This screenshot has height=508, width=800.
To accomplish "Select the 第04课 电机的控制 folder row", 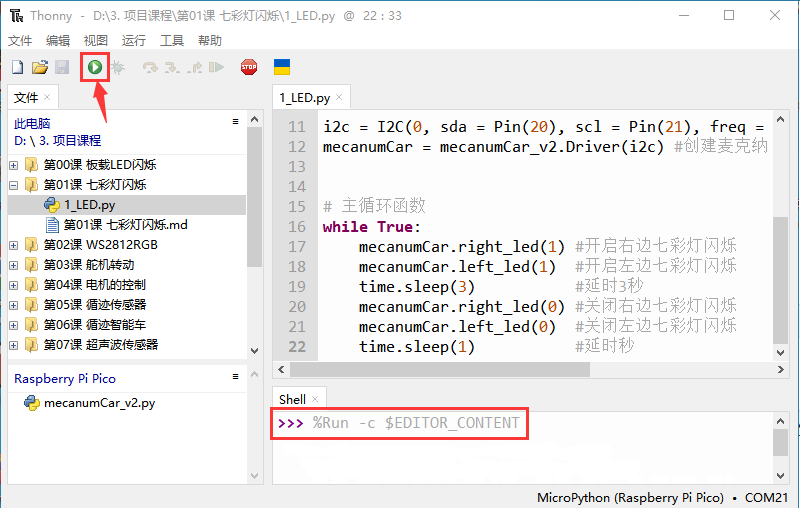I will [127, 285].
